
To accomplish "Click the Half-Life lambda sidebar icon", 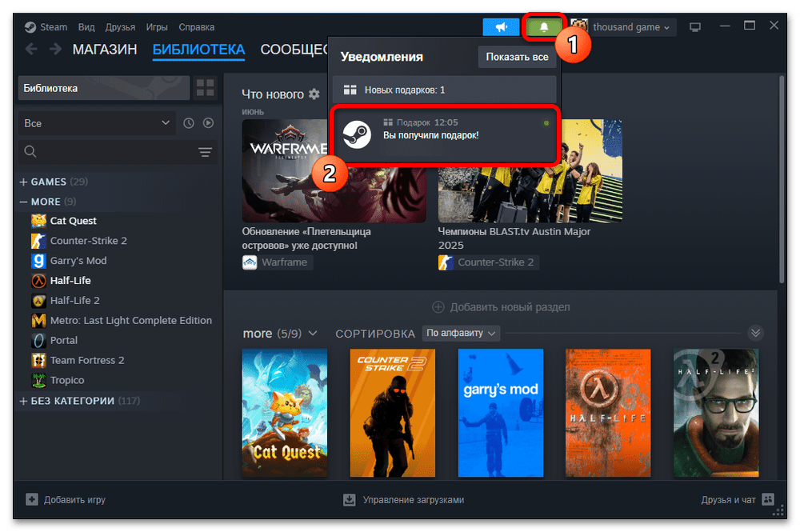I will (x=38, y=281).
